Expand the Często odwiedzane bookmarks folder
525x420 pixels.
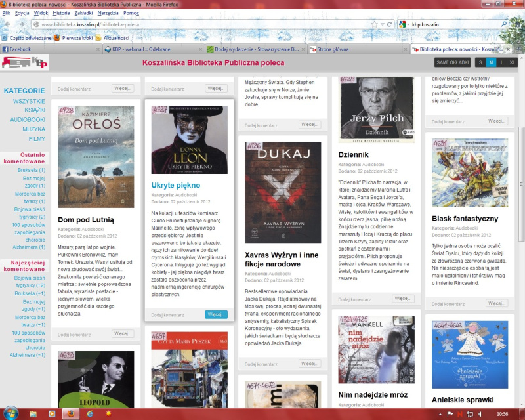(x=30, y=38)
